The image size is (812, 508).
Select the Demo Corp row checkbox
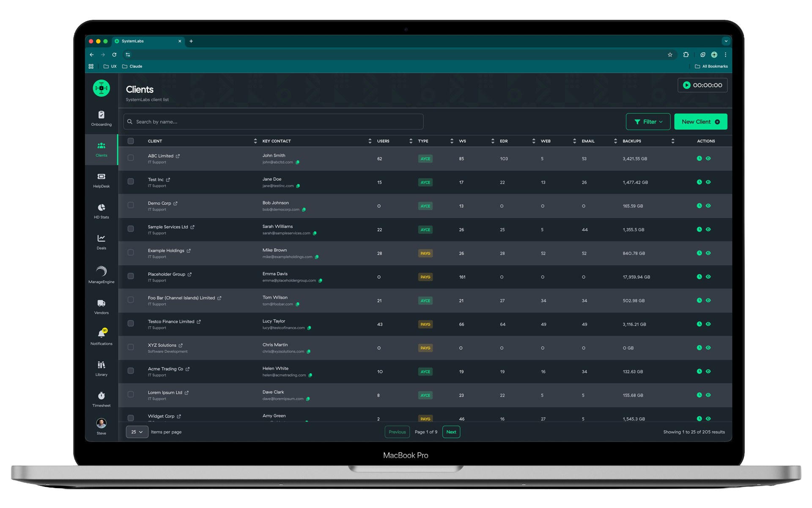pos(131,205)
